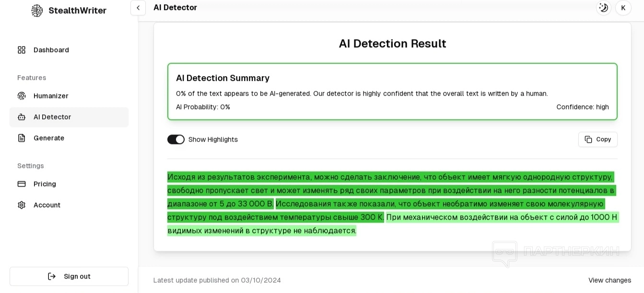Click the Pricing card icon
Viewport: 644px width, 293px height.
[22, 184]
